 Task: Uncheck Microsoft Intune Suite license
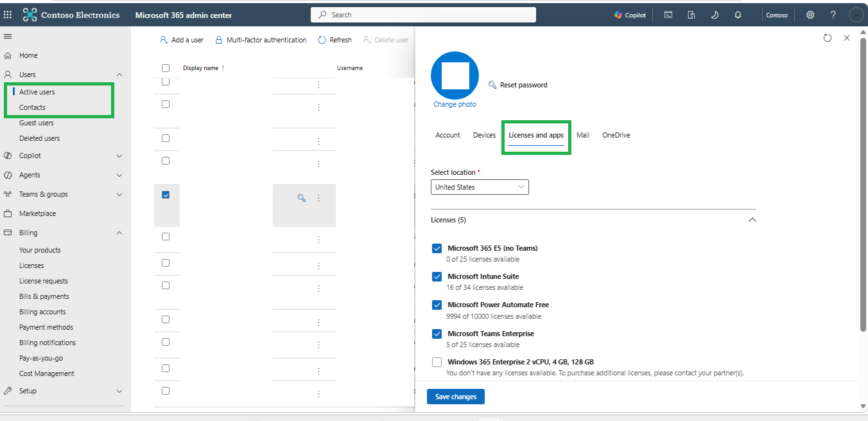(x=437, y=276)
